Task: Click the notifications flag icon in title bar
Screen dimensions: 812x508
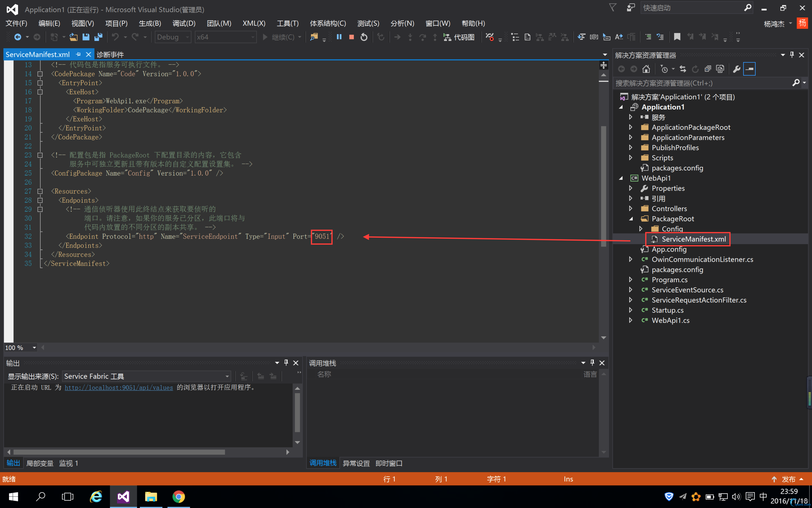Action: 613,8
